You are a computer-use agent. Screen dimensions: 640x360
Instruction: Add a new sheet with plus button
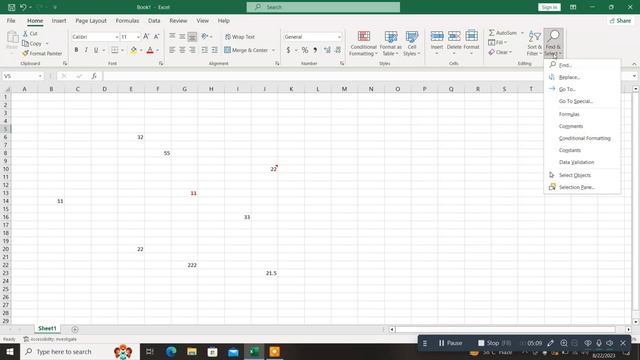pos(75,329)
